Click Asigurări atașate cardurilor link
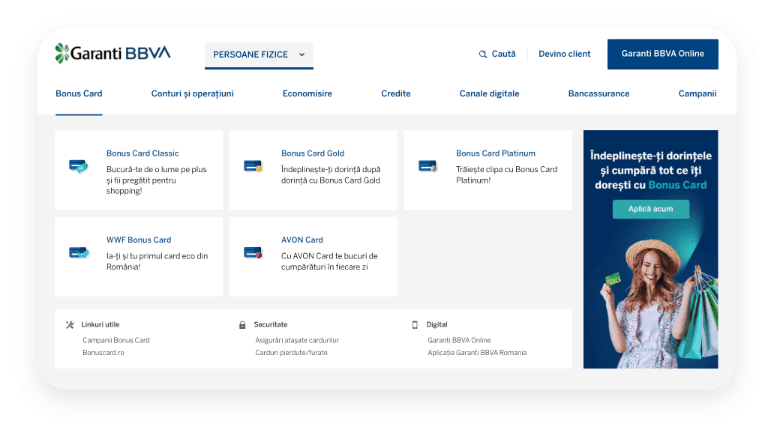The image size is (774, 437). pyautogui.click(x=297, y=340)
